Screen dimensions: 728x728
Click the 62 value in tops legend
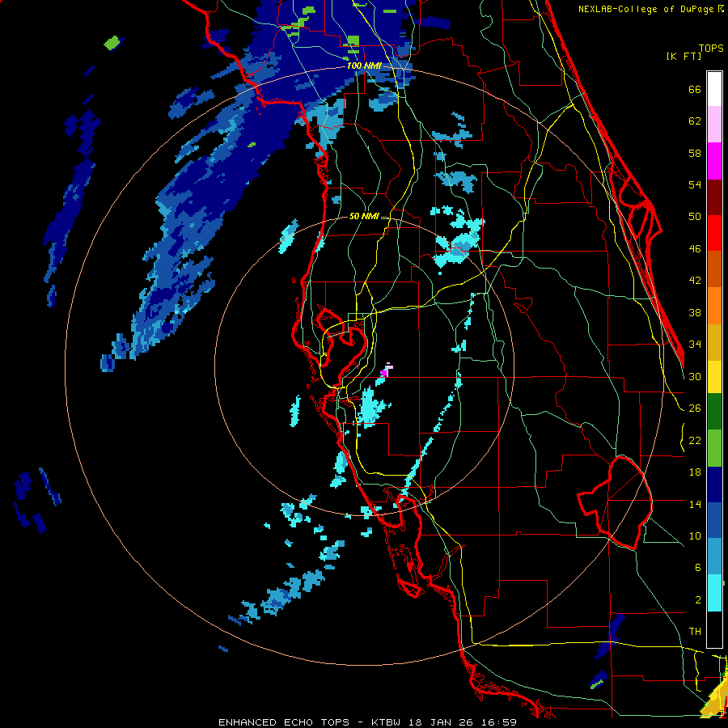pos(695,121)
